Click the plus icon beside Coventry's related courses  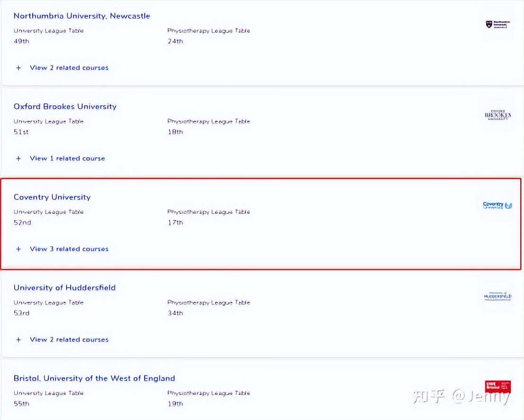[18, 248]
